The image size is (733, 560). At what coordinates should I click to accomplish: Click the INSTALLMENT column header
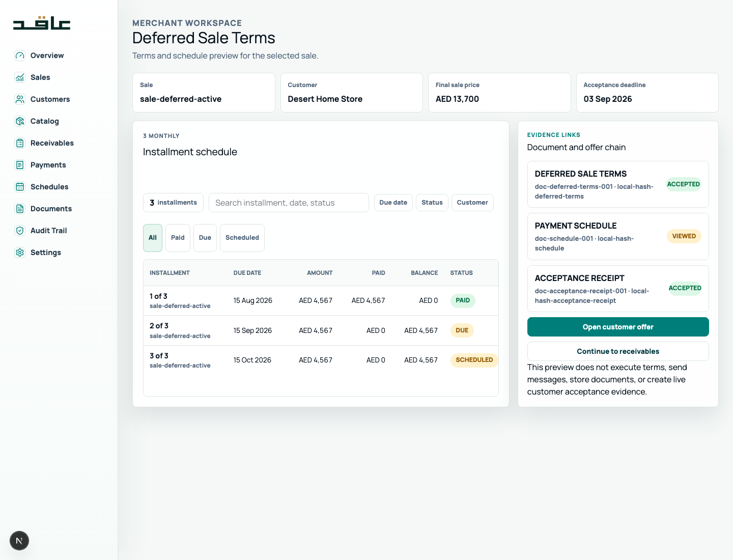point(170,273)
